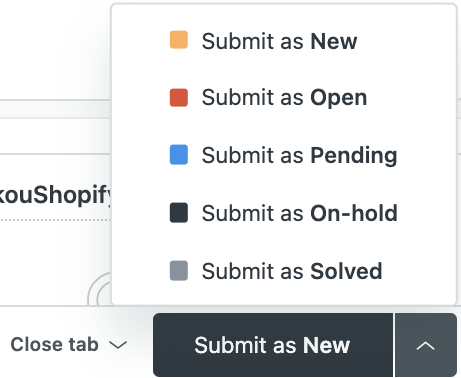The image size is (461, 378).
Task: Click the bold Solved label
Action: (x=346, y=271)
